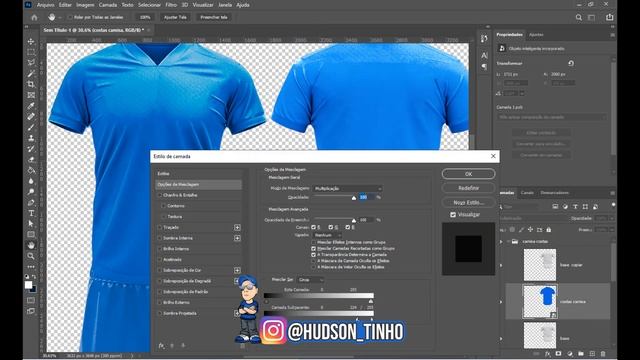
Task: Uncheck the Visualizar preview checkbox
Action: coord(453,214)
